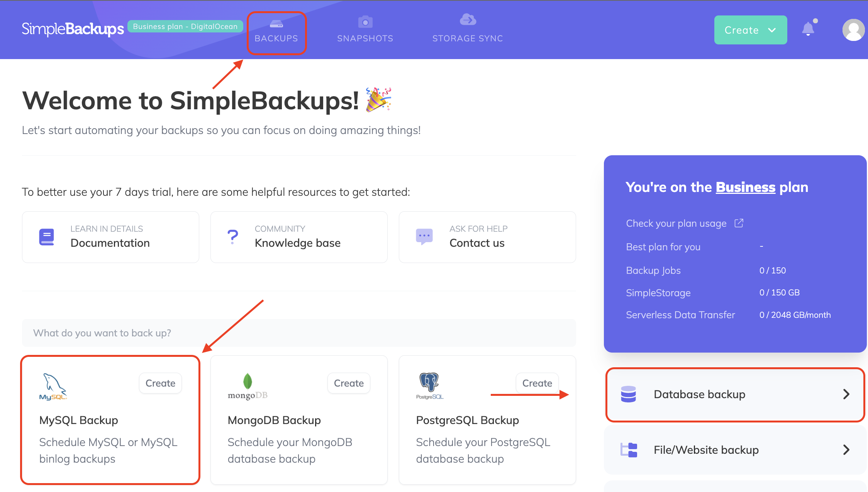Image resolution: width=868 pixels, height=492 pixels.
Task: Focus the 'What do you want to back up?' field
Action: click(x=298, y=333)
